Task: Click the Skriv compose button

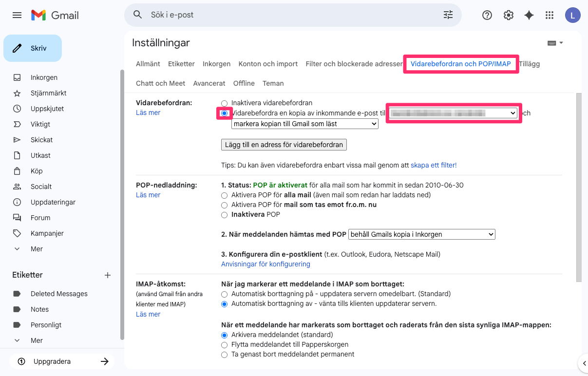Action: coord(33,48)
